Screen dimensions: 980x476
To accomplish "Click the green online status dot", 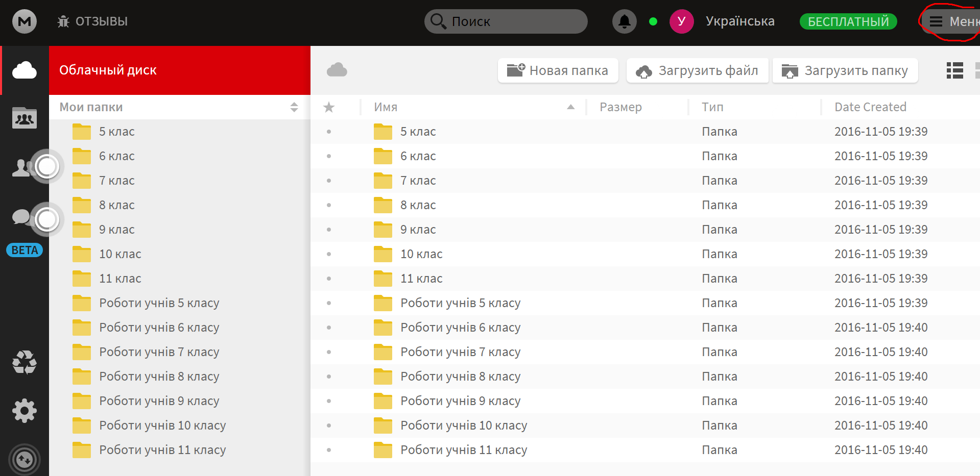I will [x=653, y=21].
